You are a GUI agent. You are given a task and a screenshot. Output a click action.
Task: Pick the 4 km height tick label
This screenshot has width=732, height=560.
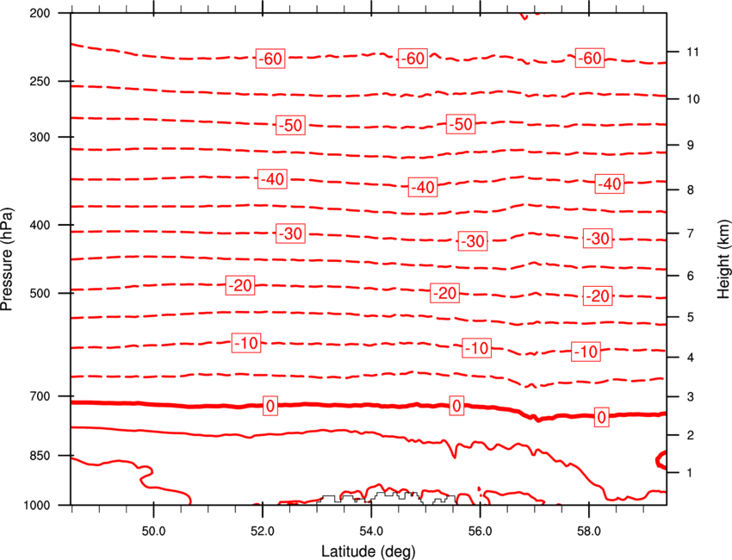pyautogui.click(x=691, y=358)
